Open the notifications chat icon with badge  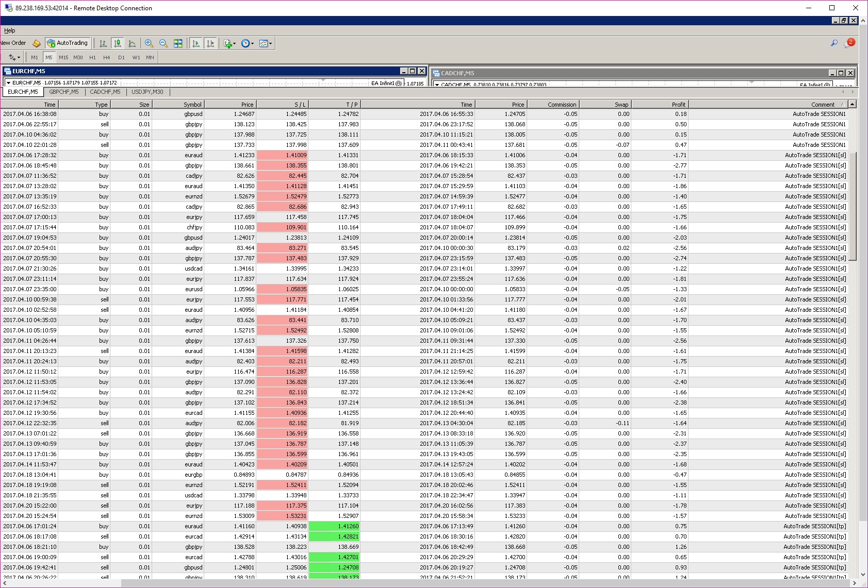click(849, 43)
